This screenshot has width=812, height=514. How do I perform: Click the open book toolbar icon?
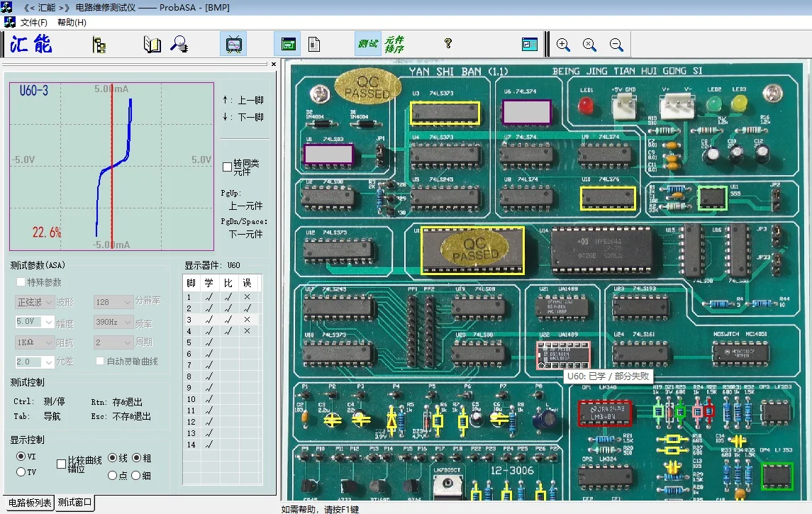pos(152,45)
